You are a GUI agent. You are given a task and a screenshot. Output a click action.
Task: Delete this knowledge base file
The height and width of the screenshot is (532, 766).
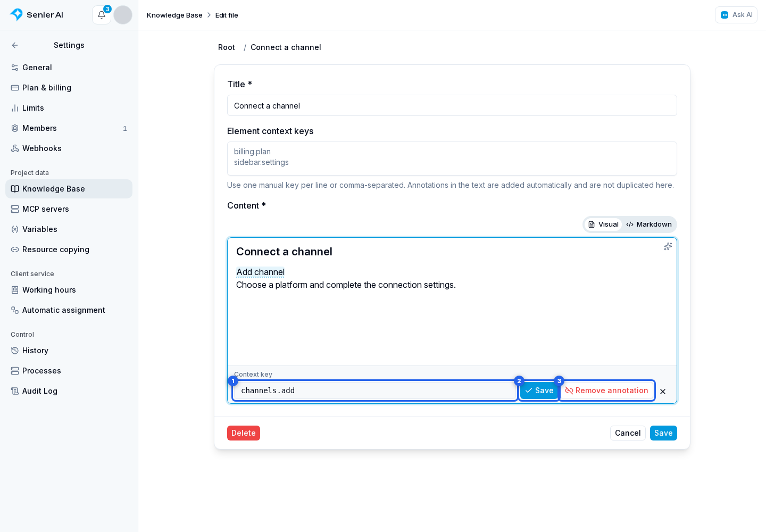(x=244, y=433)
